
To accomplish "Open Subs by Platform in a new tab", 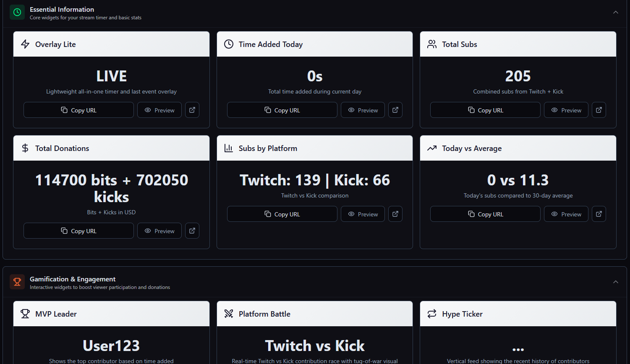I will click(x=395, y=214).
